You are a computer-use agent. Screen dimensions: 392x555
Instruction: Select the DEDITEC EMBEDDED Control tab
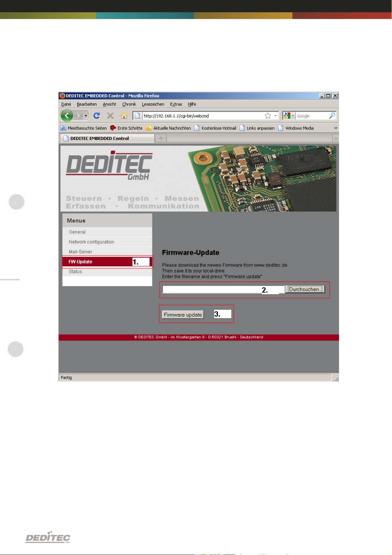107,138
